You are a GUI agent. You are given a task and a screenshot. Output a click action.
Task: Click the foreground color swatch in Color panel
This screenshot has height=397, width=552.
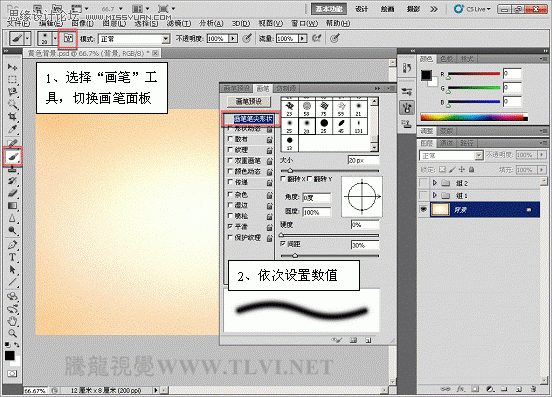tap(426, 75)
